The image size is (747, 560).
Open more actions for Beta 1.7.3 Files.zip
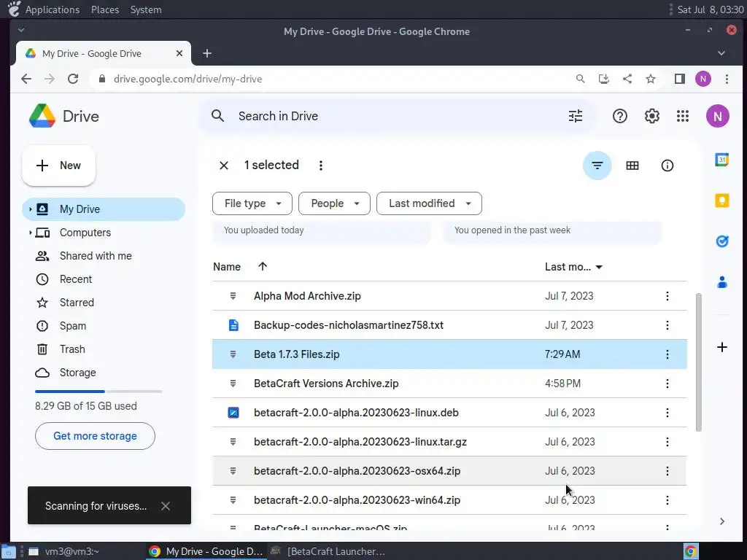(x=667, y=354)
